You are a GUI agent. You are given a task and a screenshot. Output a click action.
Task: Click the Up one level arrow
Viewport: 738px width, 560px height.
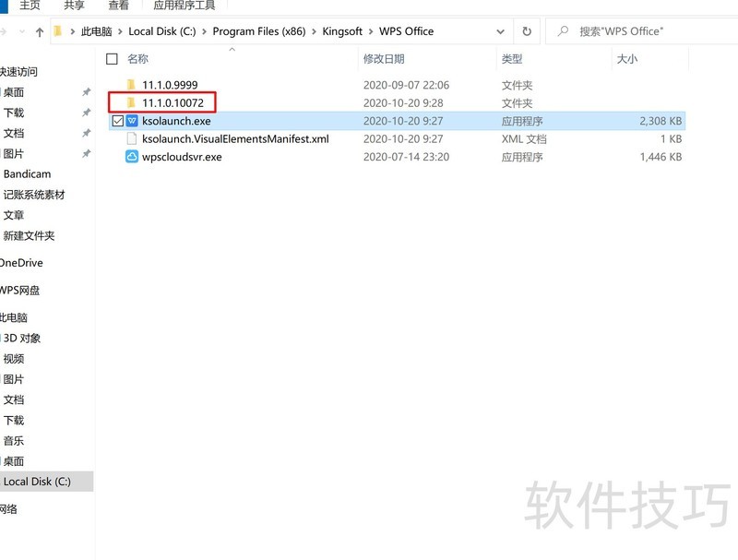(40, 32)
